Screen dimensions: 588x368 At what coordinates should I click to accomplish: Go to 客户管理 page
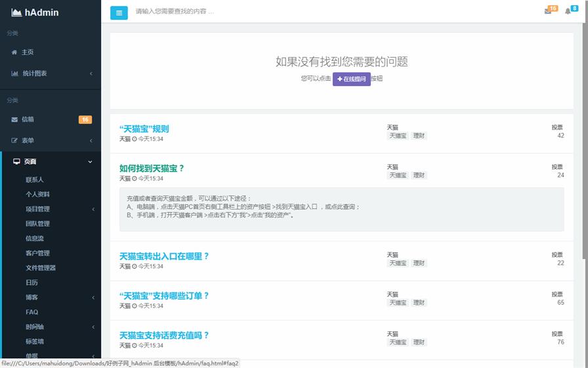[37, 253]
